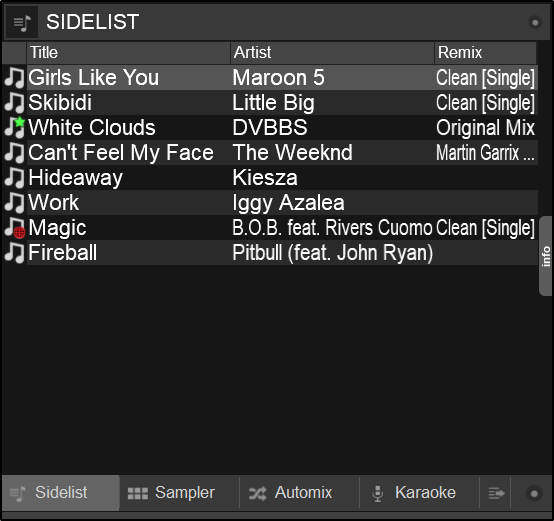
Task: Click the list-arrow icon next to Karaoke
Action: [x=496, y=493]
